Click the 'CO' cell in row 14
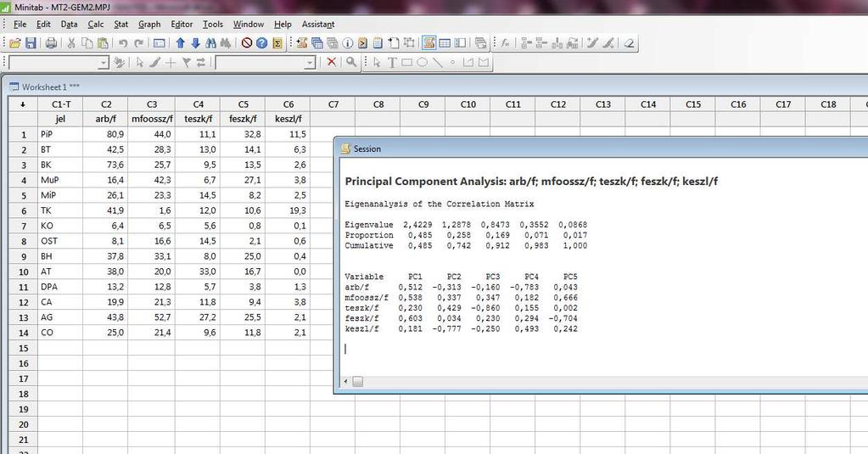868x454 pixels. coord(60,333)
